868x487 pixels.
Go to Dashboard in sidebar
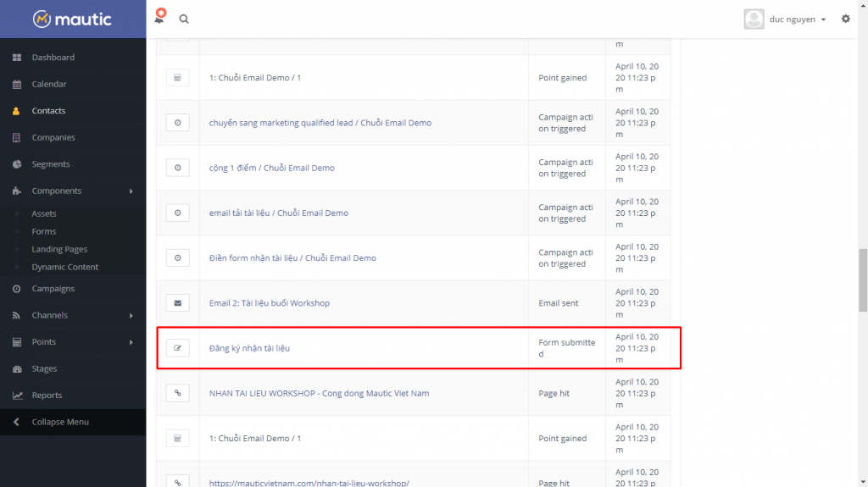tap(53, 58)
